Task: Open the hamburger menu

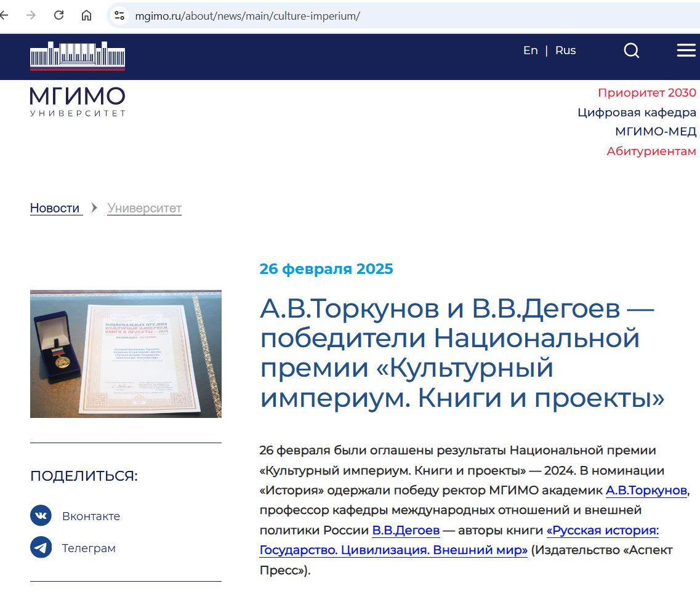Action: (686, 50)
